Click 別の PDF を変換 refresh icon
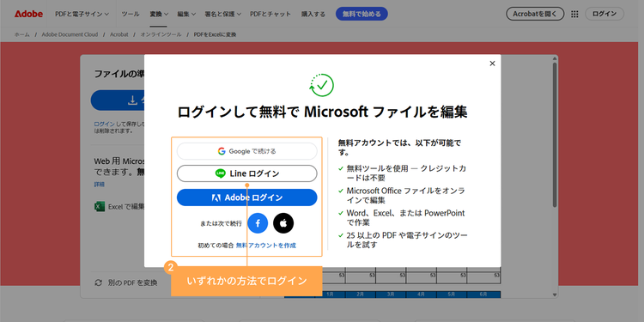 (98, 283)
